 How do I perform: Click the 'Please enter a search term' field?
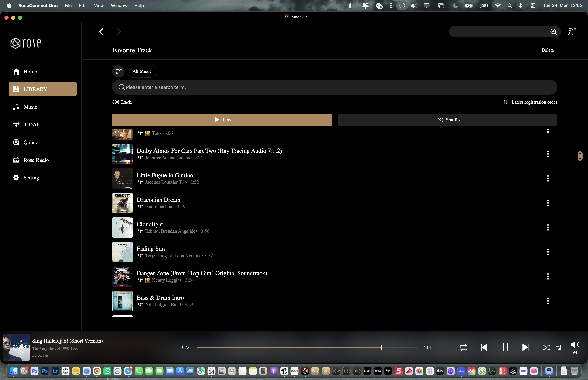coord(334,87)
